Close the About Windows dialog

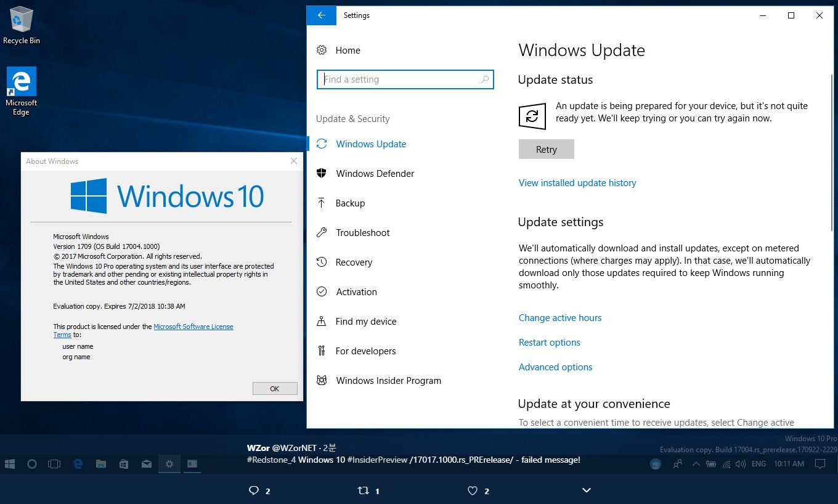coord(294,161)
